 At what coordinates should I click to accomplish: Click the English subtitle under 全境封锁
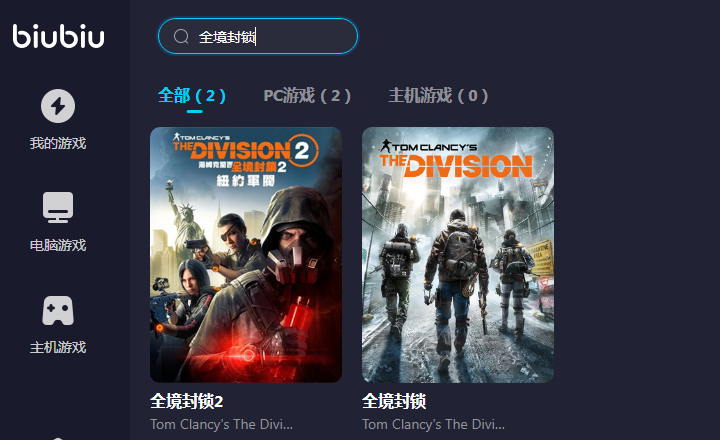[x=433, y=424]
